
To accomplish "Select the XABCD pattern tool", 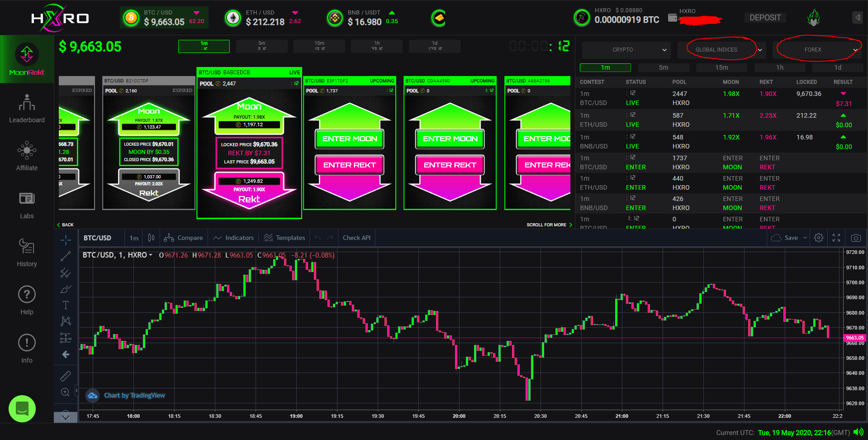I will tap(66, 321).
